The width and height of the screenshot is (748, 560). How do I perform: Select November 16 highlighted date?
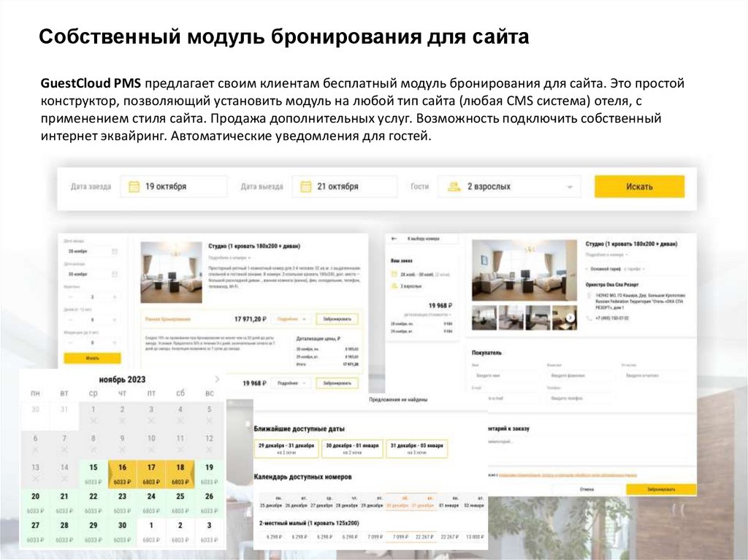[x=122, y=474]
